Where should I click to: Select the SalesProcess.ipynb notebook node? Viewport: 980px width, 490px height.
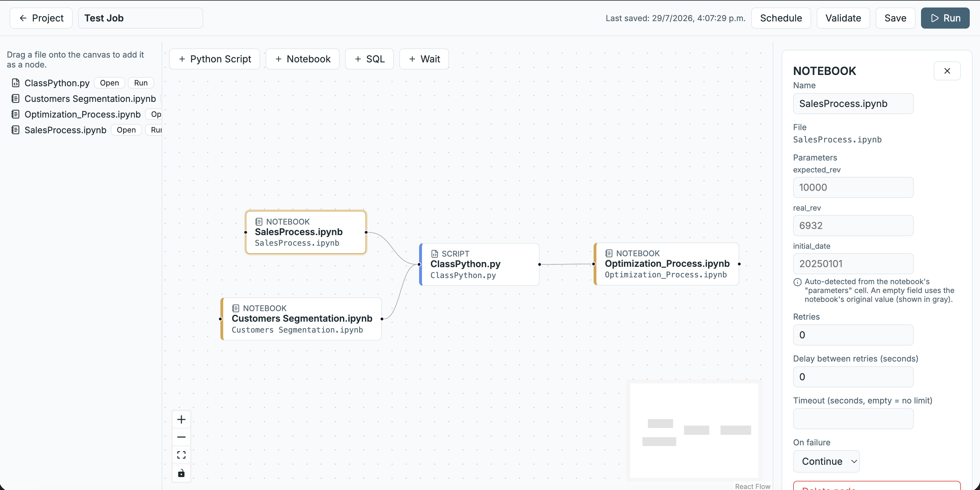click(x=306, y=232)
